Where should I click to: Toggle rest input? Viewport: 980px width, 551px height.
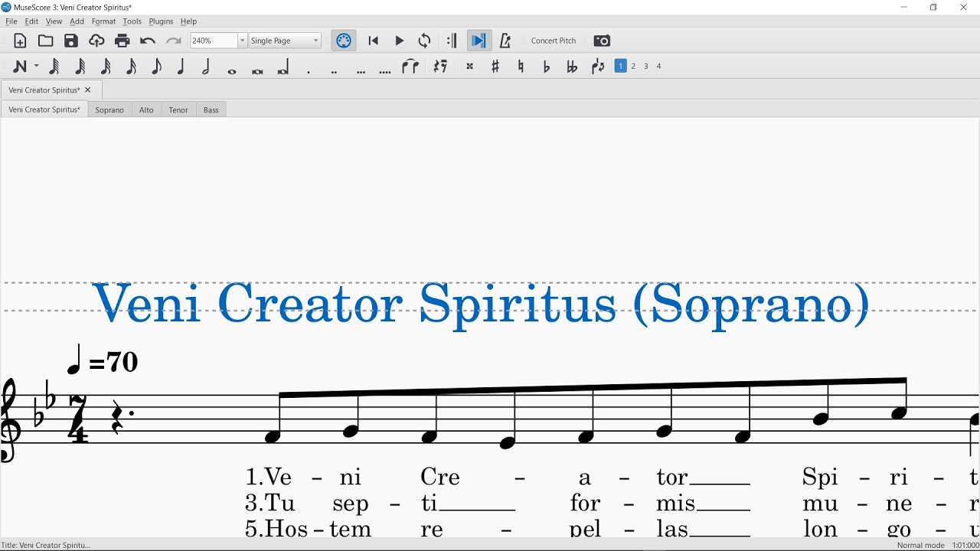pyautogui.click(x=440, y=67)
